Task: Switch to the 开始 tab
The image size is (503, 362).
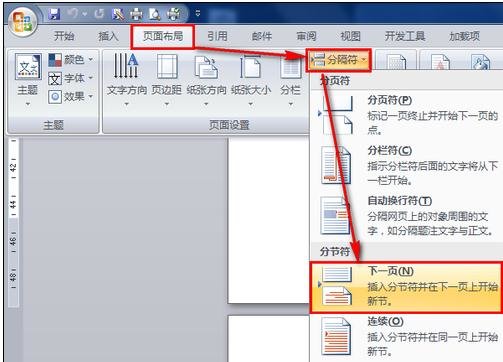Action: [x=64, y=36]
